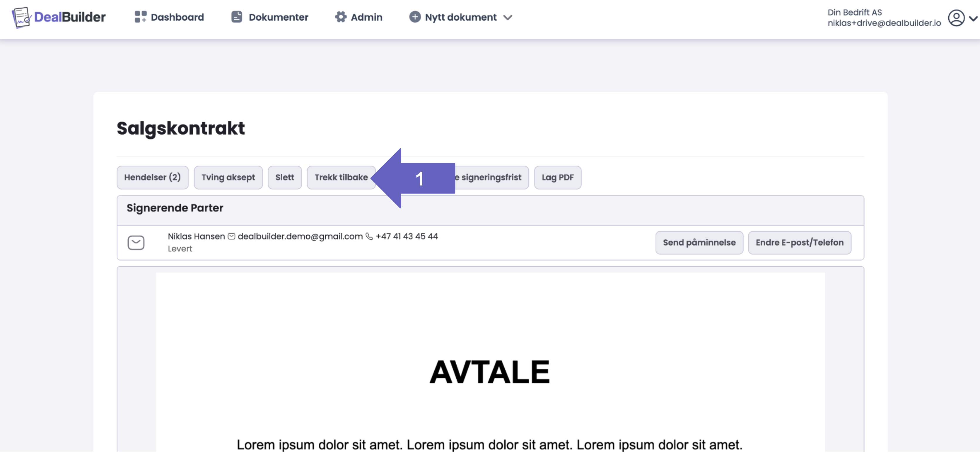Viewport: 980px width, 453px height.
Task: Click the Slett button
Action: pos(285,177)
